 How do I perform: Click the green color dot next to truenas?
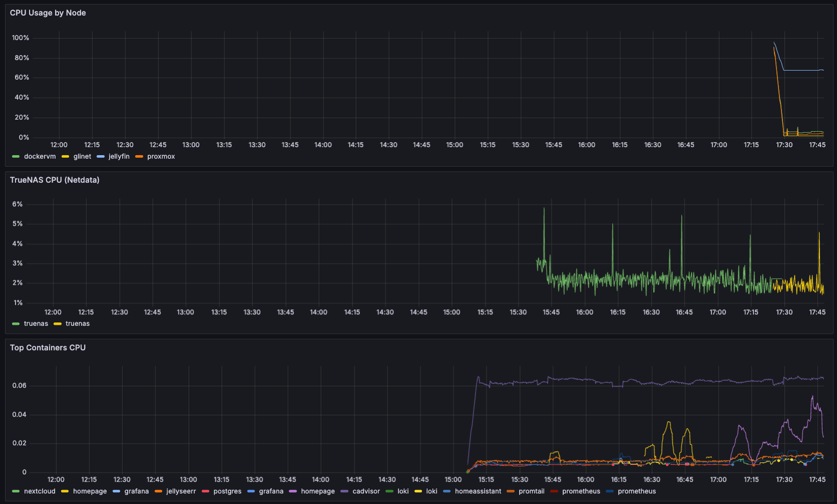click(16, 323)
